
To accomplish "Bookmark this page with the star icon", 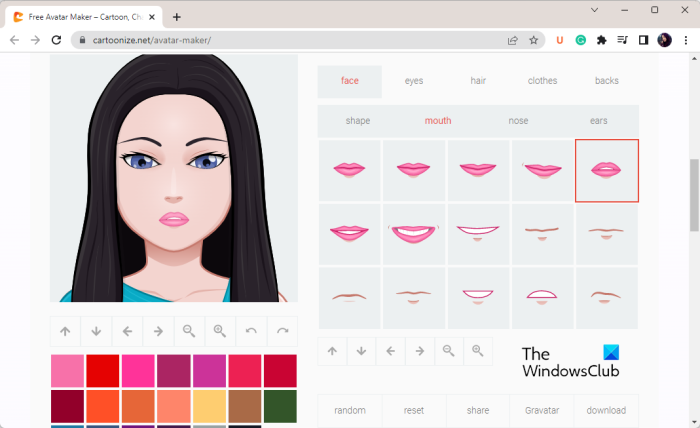I will (x=533, y=40).
